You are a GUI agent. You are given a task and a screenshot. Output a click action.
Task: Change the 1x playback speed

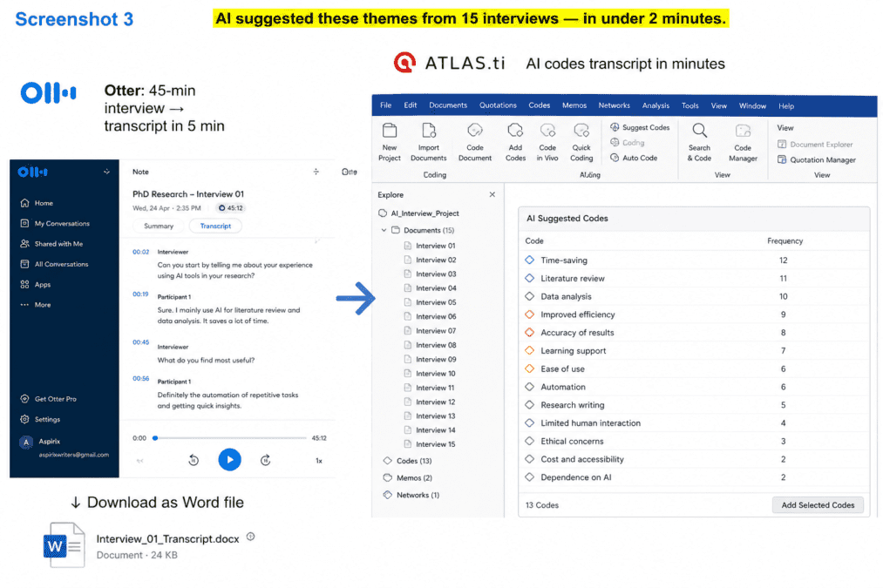coord(319,461)
